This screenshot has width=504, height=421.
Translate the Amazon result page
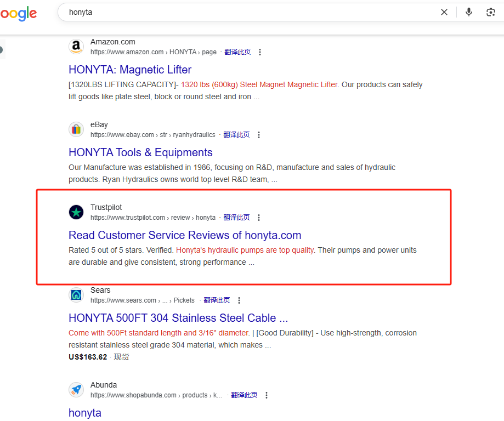coord(237,52)
